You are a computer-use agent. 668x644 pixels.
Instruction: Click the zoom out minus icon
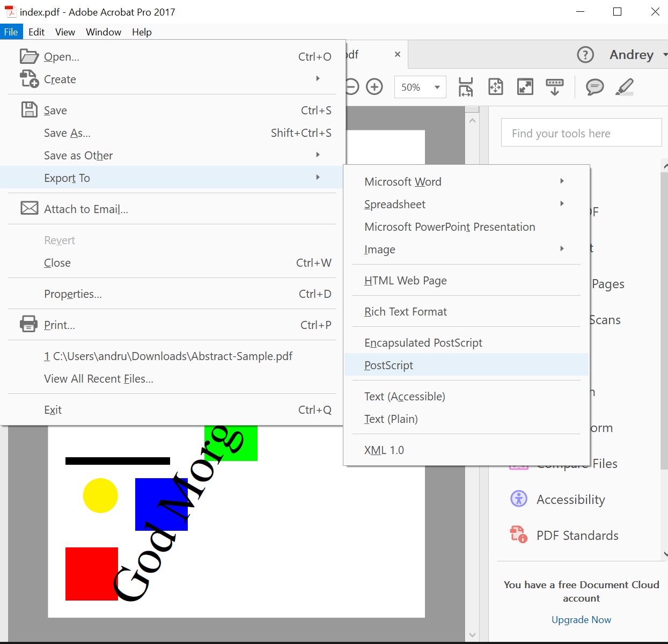(x=351, y=86)
